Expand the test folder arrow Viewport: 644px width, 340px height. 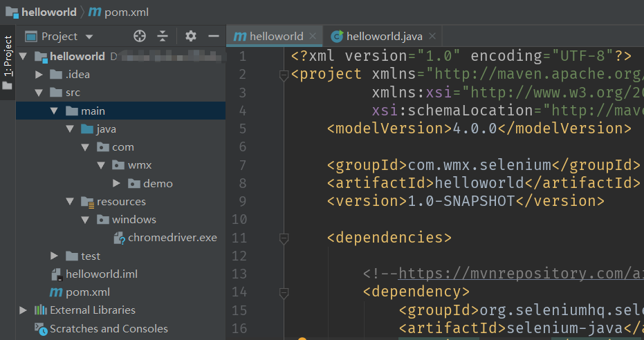[54, 256]
